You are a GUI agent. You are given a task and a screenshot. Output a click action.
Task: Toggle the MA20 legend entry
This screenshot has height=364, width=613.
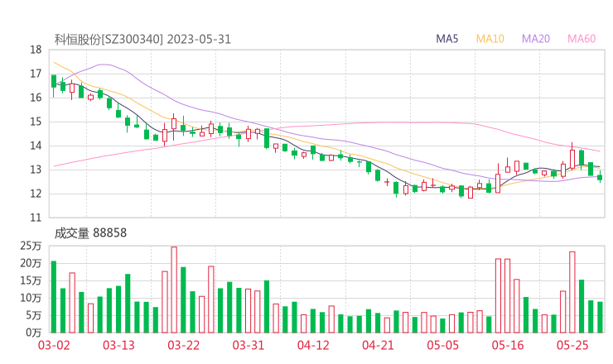(536, 39)
